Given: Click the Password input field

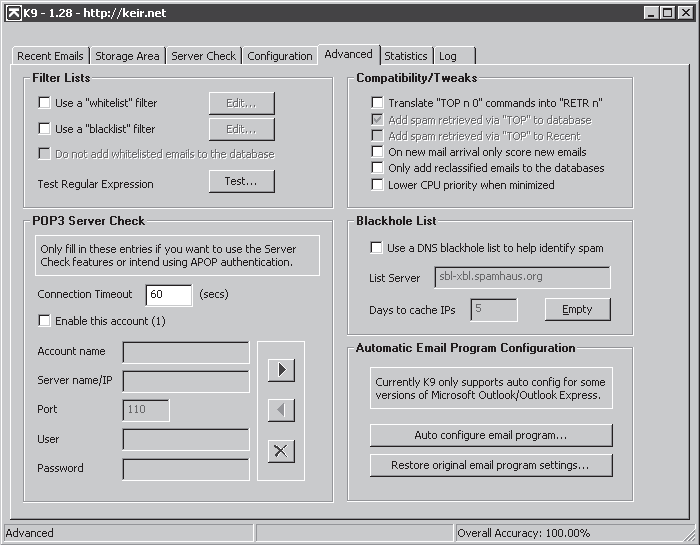Looking at the screenshot, I should pyautogui.click(x=186, y=470).
